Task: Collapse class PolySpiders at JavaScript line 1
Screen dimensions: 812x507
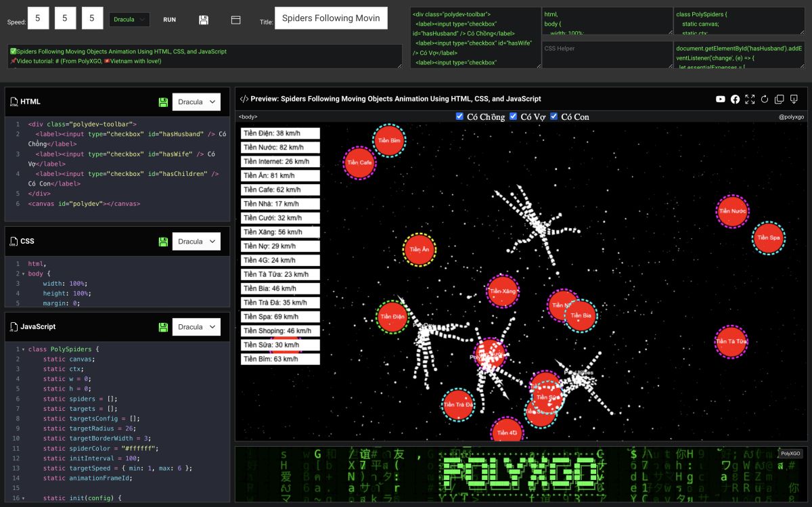Action: [x=24, y=350]
